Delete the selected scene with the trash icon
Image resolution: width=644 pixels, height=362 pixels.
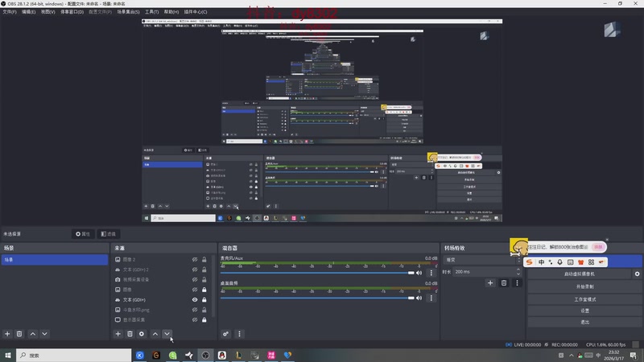tap(19, 334)
